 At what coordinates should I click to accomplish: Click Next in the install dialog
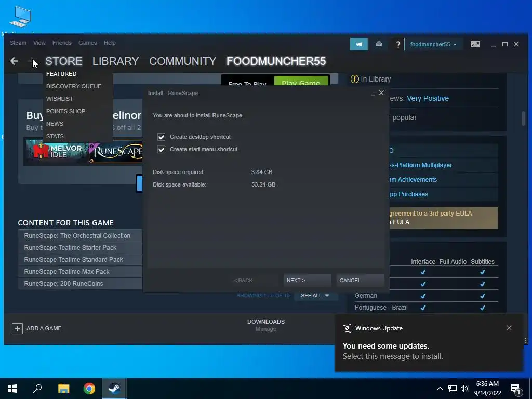point(307,280)
